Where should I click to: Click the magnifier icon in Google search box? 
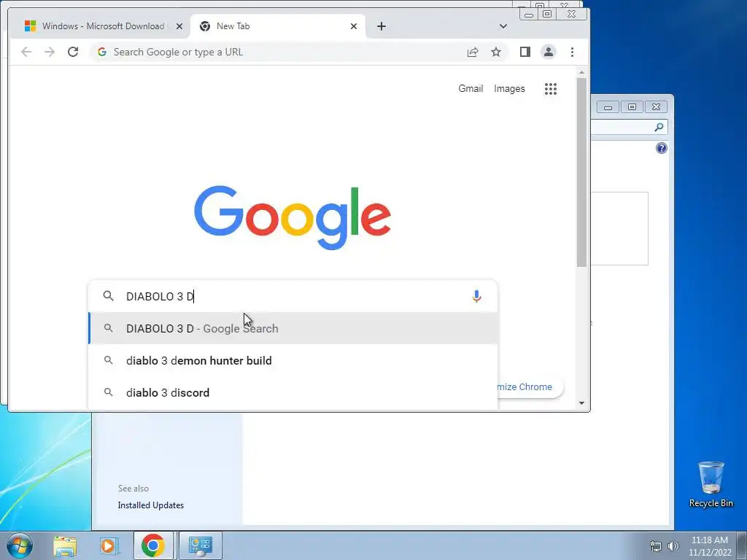pos(109,296)
